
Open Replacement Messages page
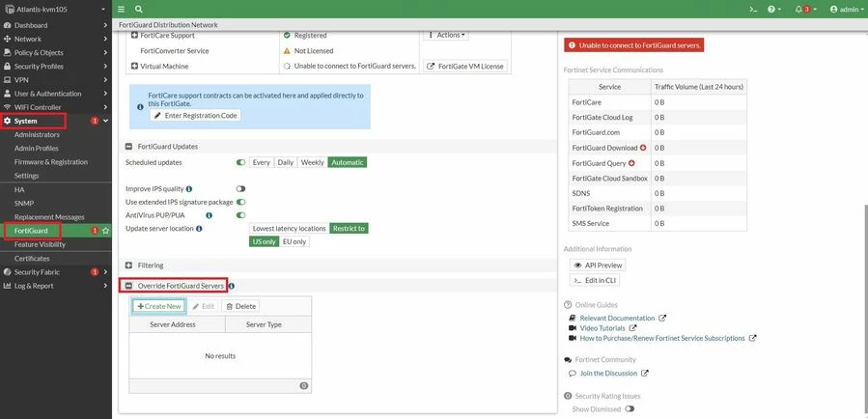[x=49, y=217]
